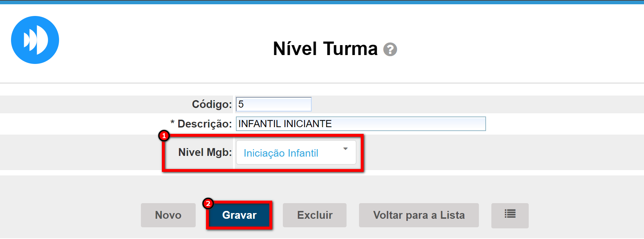Click the list view icon button

[x=510, y=215]
